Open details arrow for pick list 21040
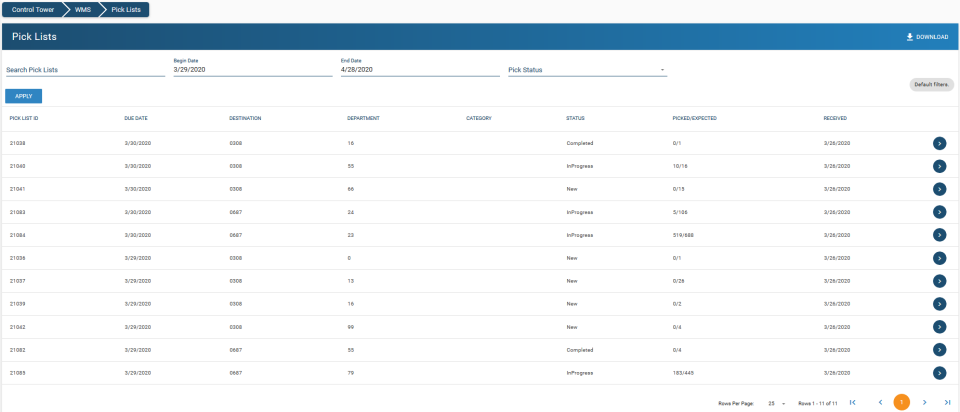 [939, 166]
